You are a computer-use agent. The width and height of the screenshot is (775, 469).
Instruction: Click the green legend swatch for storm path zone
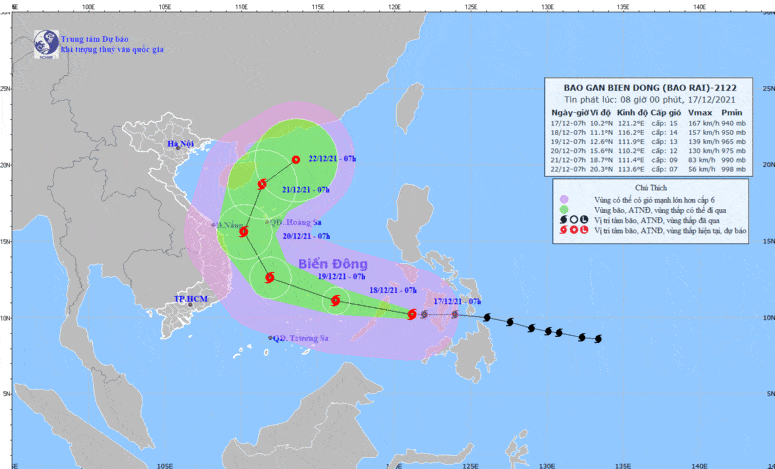coord(564,210)
